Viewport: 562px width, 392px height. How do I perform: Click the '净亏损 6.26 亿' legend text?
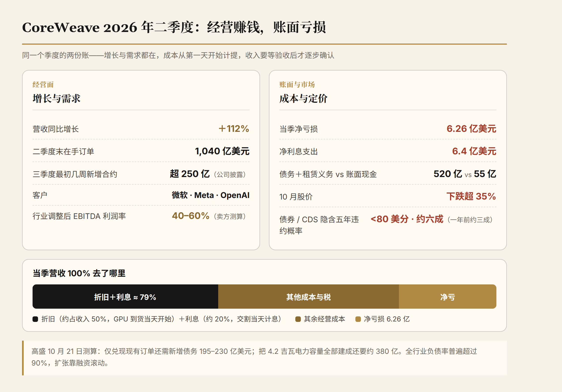pos(387,319)
